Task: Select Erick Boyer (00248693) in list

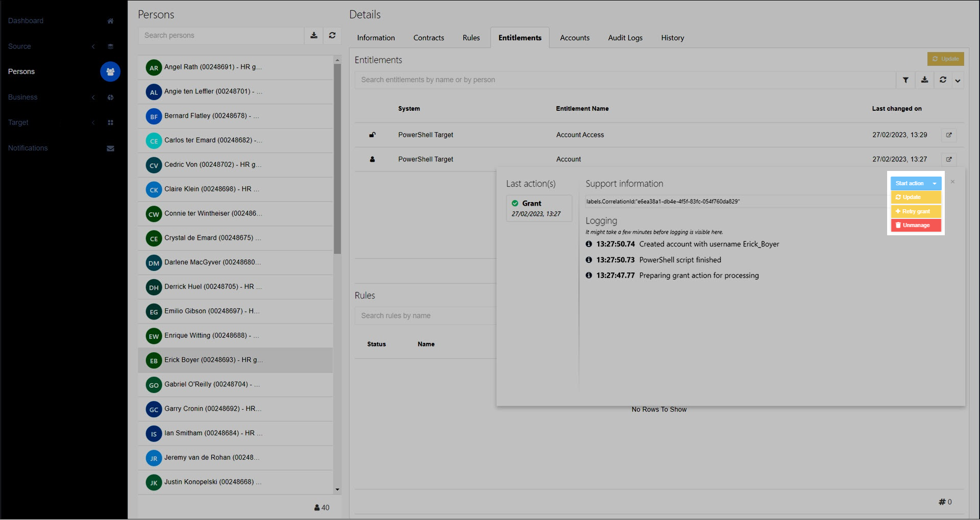Action: point(235,360)
